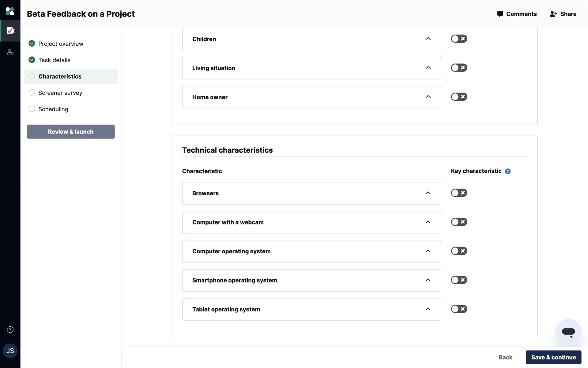The height and width of the screenshot is (368, 588).
Task: Collapse the Living situation section
Action: pos(428,68)
